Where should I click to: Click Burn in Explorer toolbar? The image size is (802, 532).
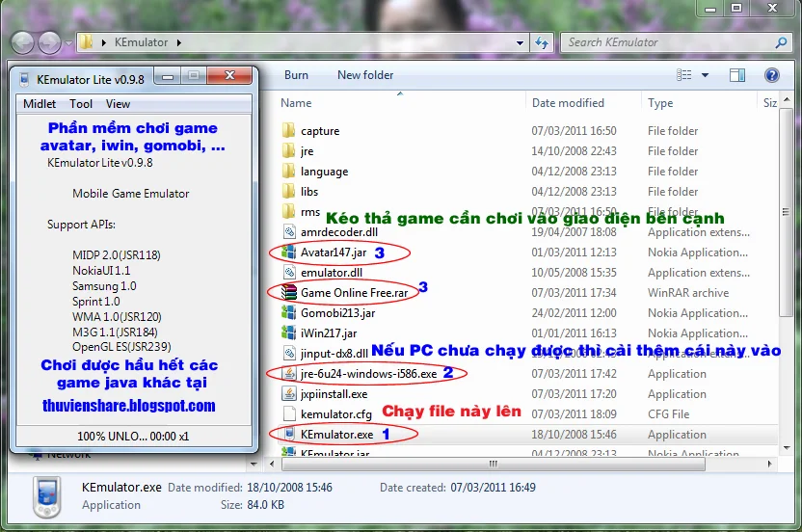click(x=296, y=75)
